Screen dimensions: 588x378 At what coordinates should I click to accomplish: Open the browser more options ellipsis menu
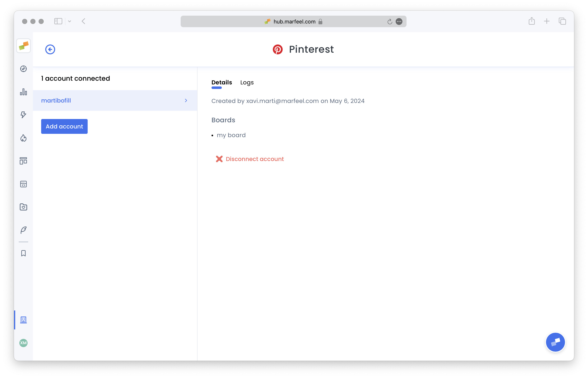(399, 22)
